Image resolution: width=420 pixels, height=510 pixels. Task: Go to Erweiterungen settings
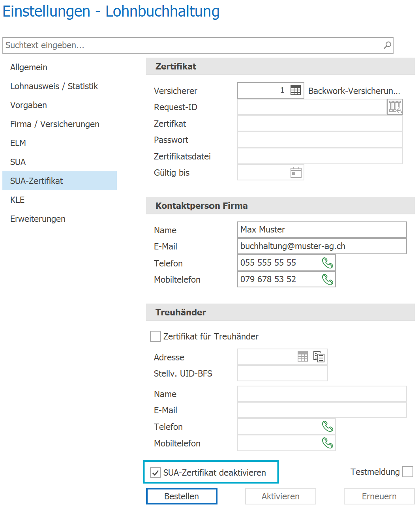(60, 219)
